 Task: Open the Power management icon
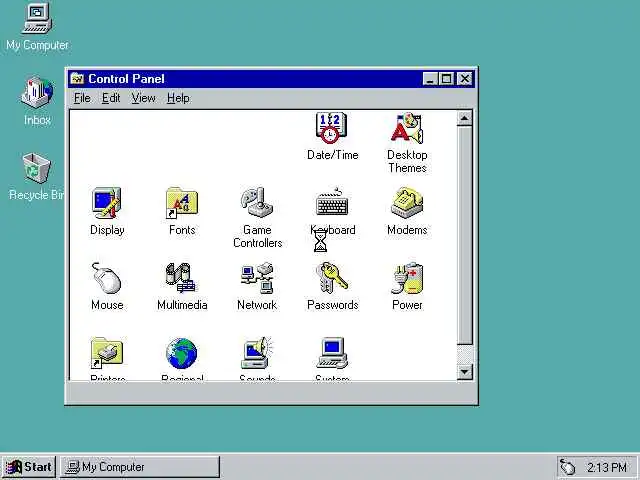coord(407,278)
